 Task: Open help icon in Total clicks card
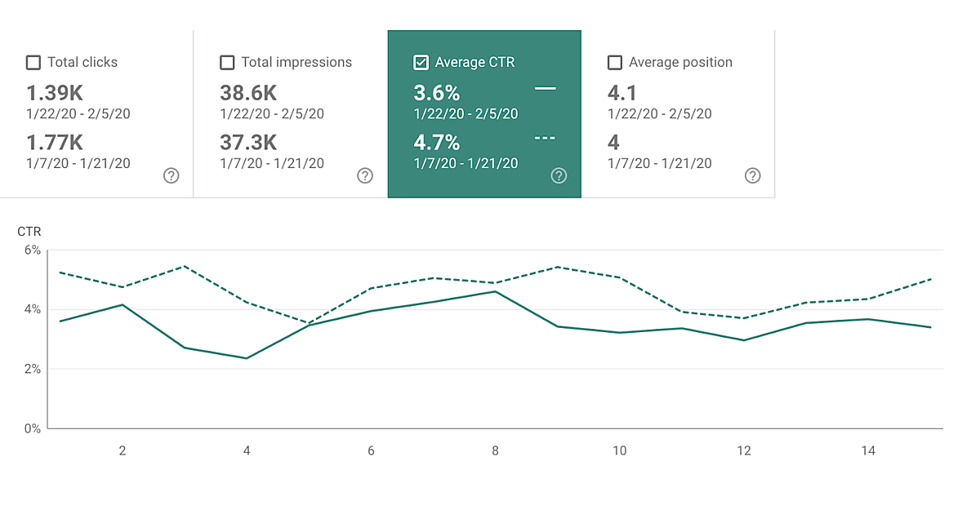tap(171, 175)
